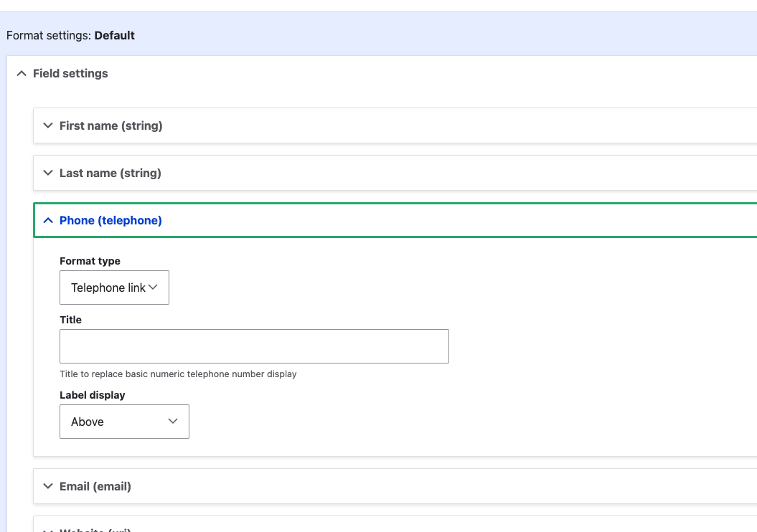Open the Format type dropdown
The height and width of the screenshot is (532, 757).
click(x=114, y=288)
